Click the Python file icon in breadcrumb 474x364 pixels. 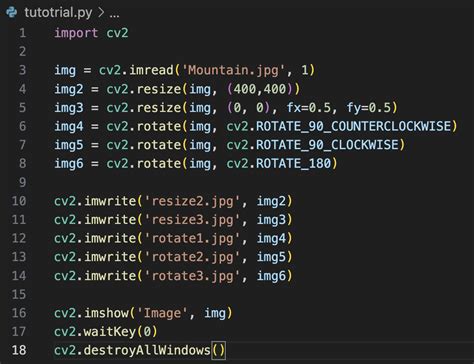coord(12,12)
